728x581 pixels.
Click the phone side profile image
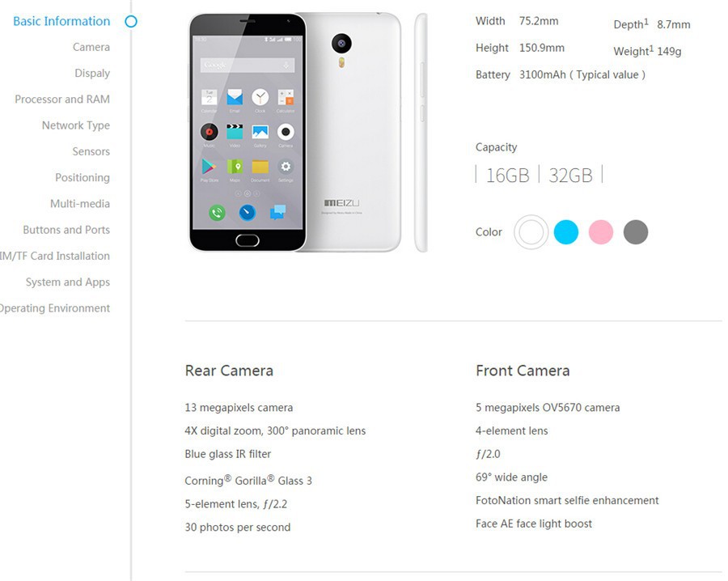click(421, 133)
